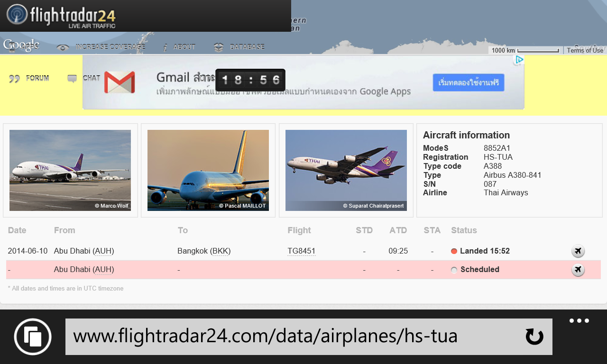Click the Increase Coverage eye icon
The height and width of the screenshot is (364, 607).
pos(63,47)
